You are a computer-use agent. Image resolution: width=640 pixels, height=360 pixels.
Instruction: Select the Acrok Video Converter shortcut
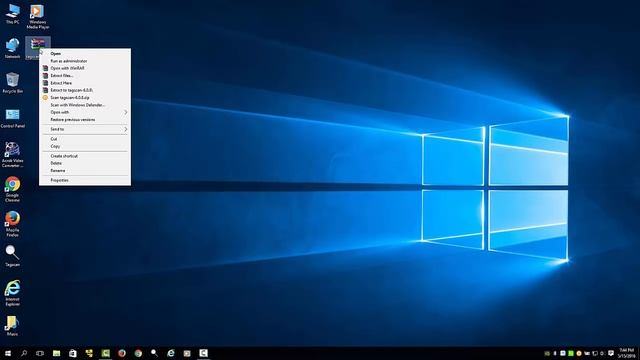coord(12,154)
